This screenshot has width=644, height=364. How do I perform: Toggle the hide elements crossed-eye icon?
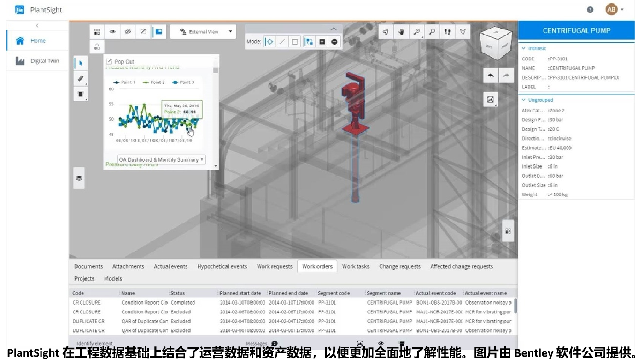click(128, 32)
